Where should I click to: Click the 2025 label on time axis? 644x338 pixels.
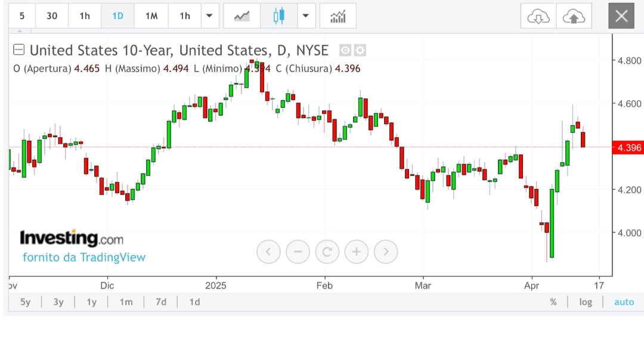tap(216, 286)
